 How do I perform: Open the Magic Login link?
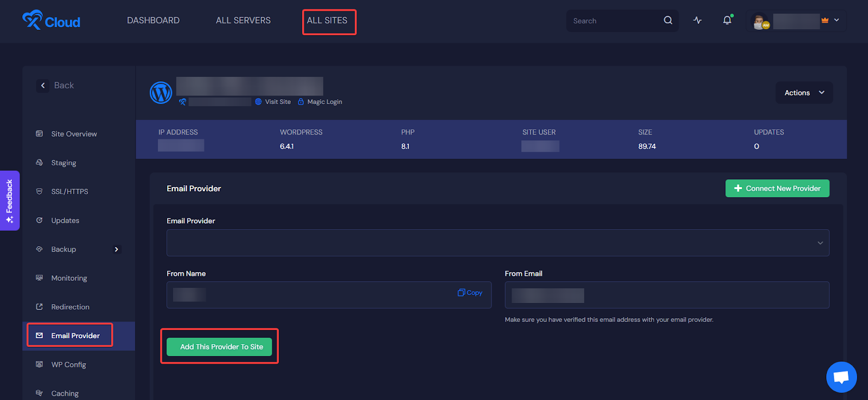pos(324,102)
